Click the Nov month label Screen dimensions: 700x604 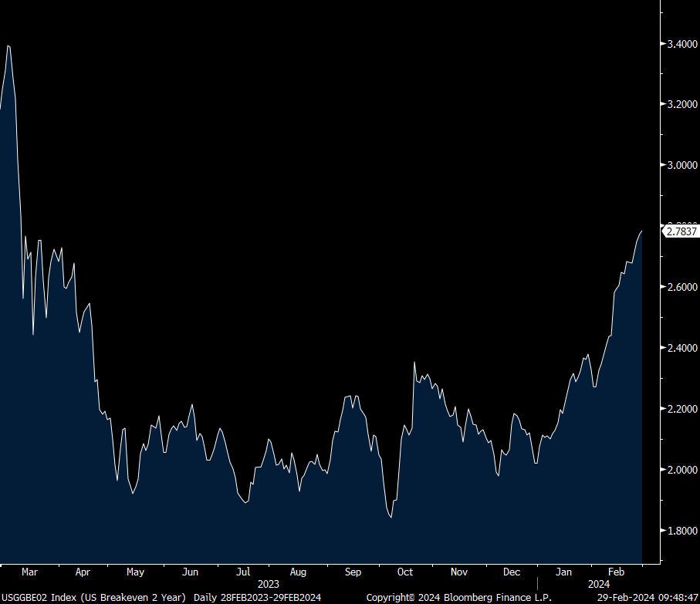pyautogui.click(x=459, y=572)
